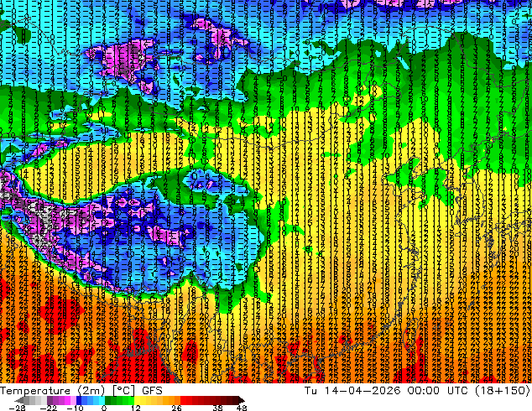Click the "12" legend label
The image size is (532, 411).
tap(136, 408)
